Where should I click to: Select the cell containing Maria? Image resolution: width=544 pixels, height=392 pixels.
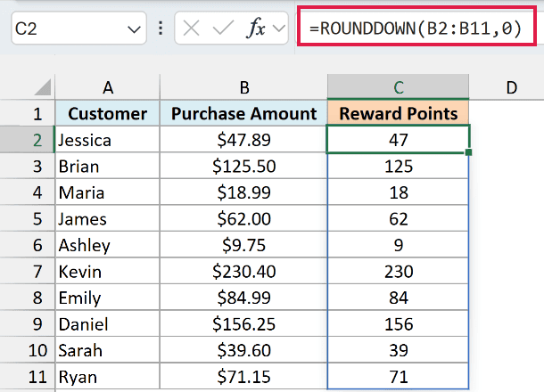(108, 192)
